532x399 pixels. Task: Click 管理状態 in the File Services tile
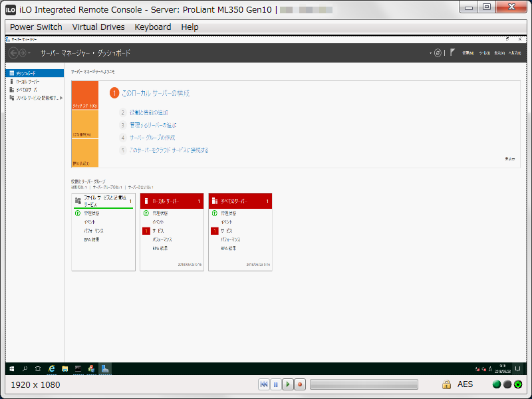click(x=92, y=213)
